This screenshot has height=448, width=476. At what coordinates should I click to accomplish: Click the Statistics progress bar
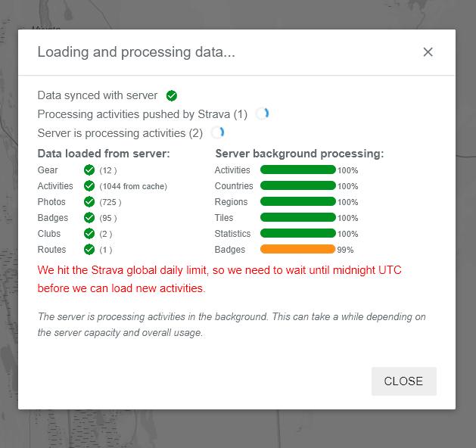[x=297, y=234]
